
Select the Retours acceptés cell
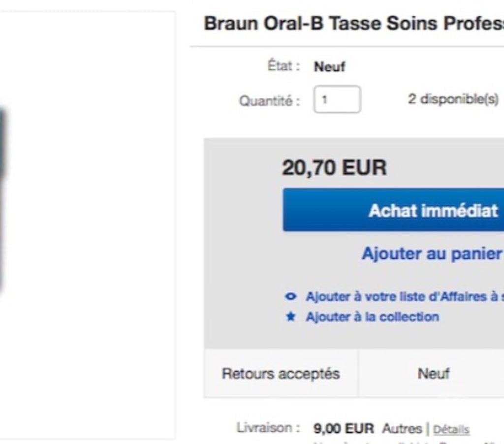281,374
